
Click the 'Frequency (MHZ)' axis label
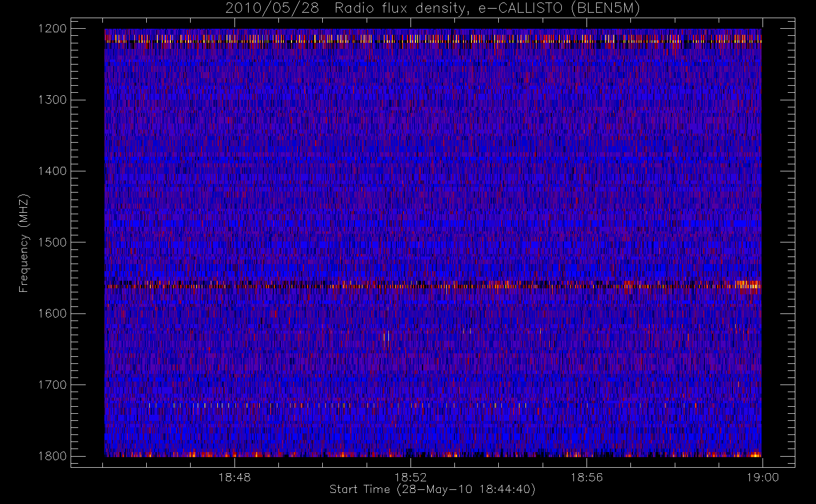(24, 243)
